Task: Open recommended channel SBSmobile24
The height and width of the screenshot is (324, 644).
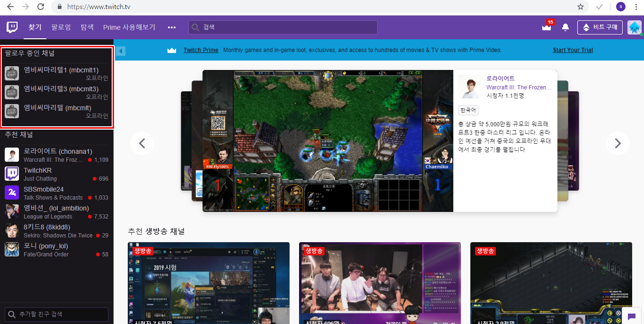Action: point(57,193)
